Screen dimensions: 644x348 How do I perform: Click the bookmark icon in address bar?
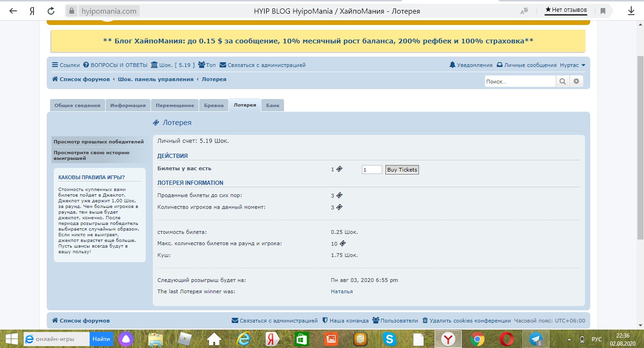(x=603, y=11)
